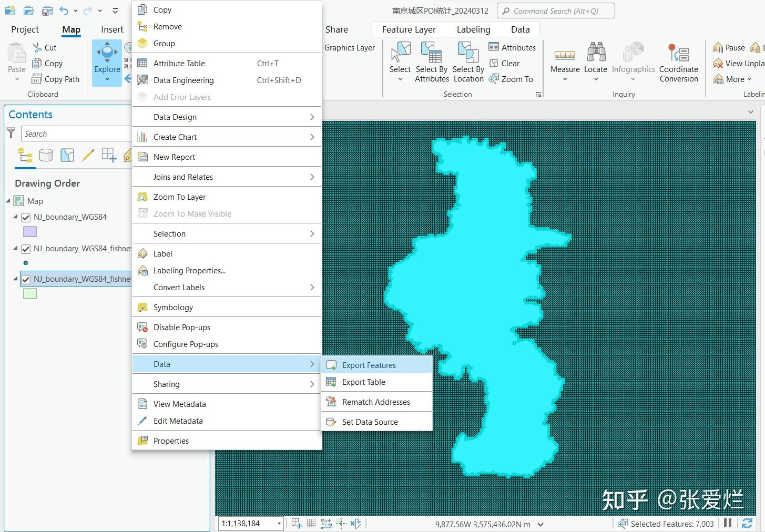Click the purple fill color swatch of NJ_boundary_WGS84

coord(30,231)
